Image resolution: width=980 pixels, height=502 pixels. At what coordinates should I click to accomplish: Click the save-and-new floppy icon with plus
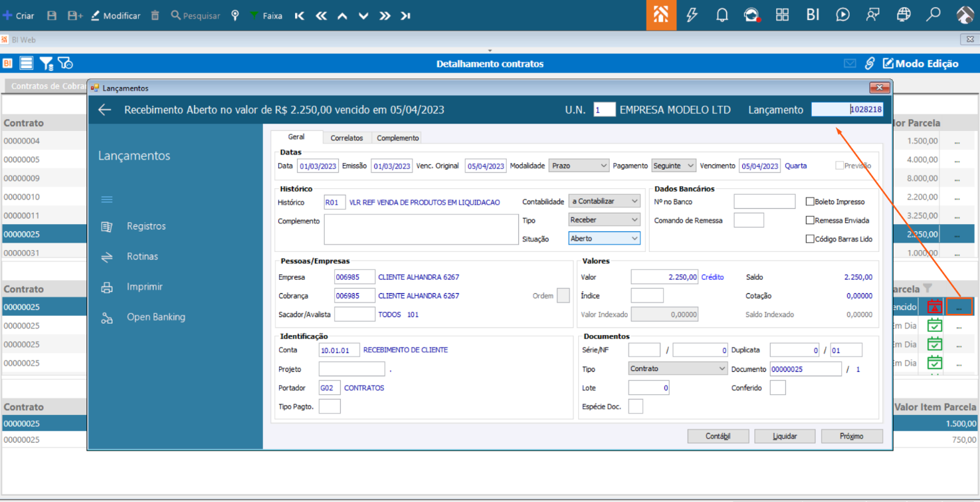[x=75, y=15]
